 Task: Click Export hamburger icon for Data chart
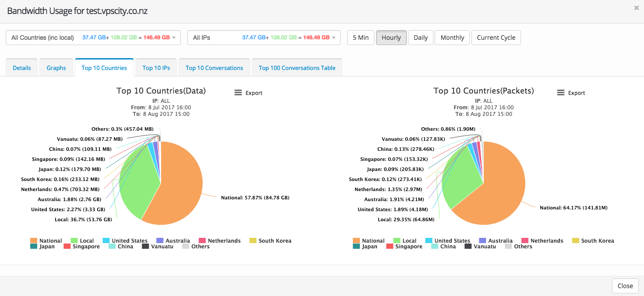point(238,93)
